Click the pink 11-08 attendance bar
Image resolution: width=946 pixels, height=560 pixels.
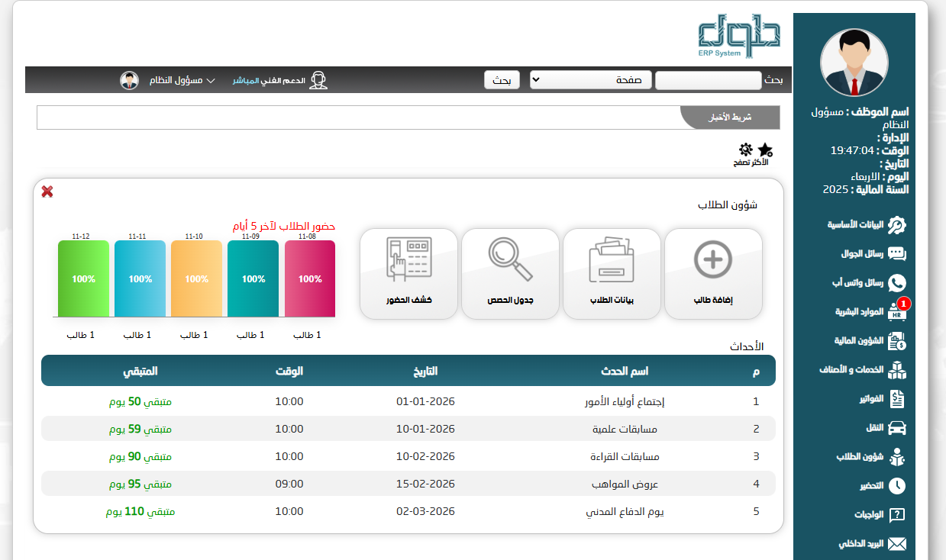coord(310,278)
